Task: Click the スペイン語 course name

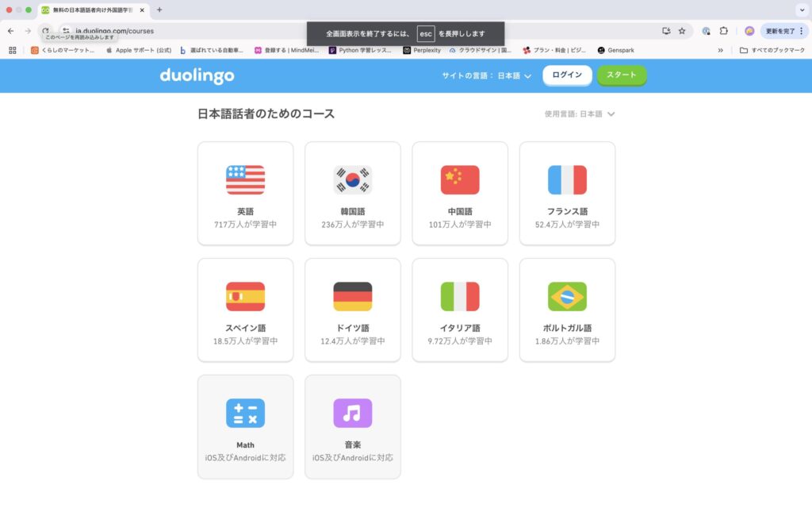Action: tap(245, 328)
